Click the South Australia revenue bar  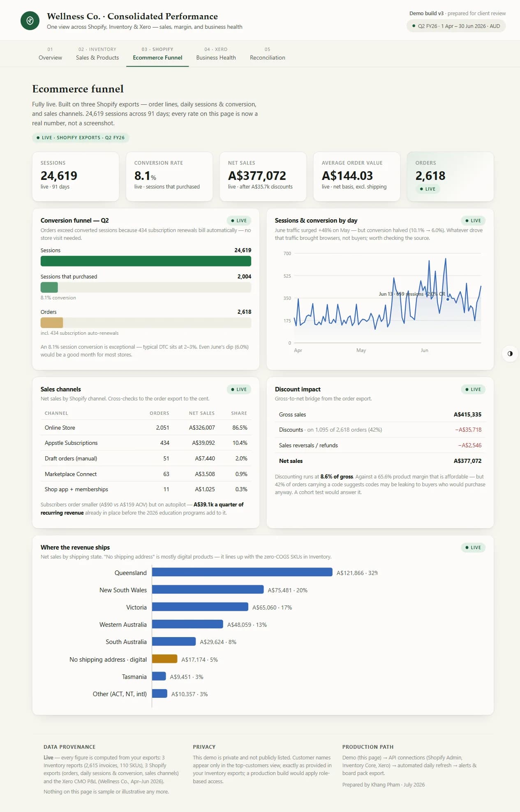pos(174,642)
